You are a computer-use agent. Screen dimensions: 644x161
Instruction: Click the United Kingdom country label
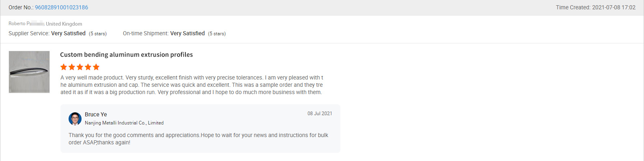click(64, 24)
